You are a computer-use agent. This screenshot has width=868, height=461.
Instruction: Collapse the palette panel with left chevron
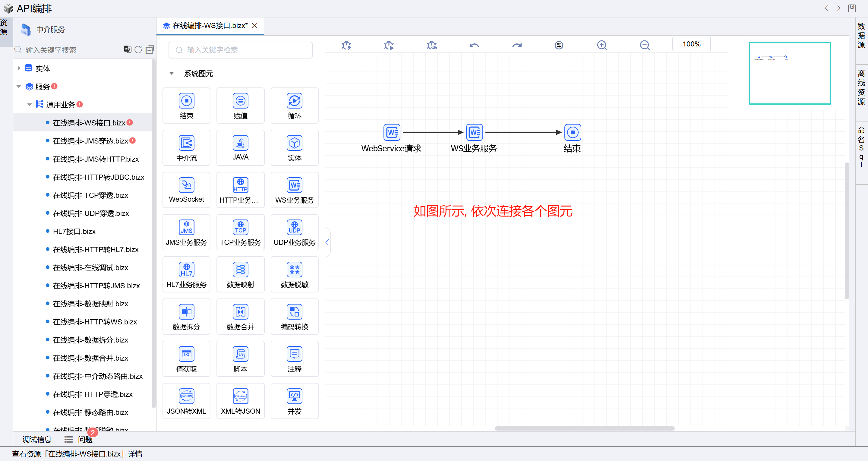[327, 242]
